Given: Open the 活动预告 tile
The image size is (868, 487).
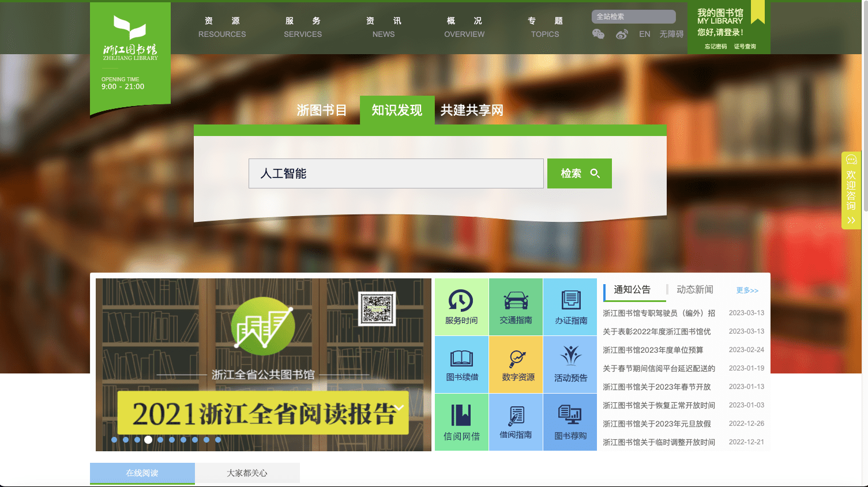Looking at the screenshot, I should tap(570, 364).
